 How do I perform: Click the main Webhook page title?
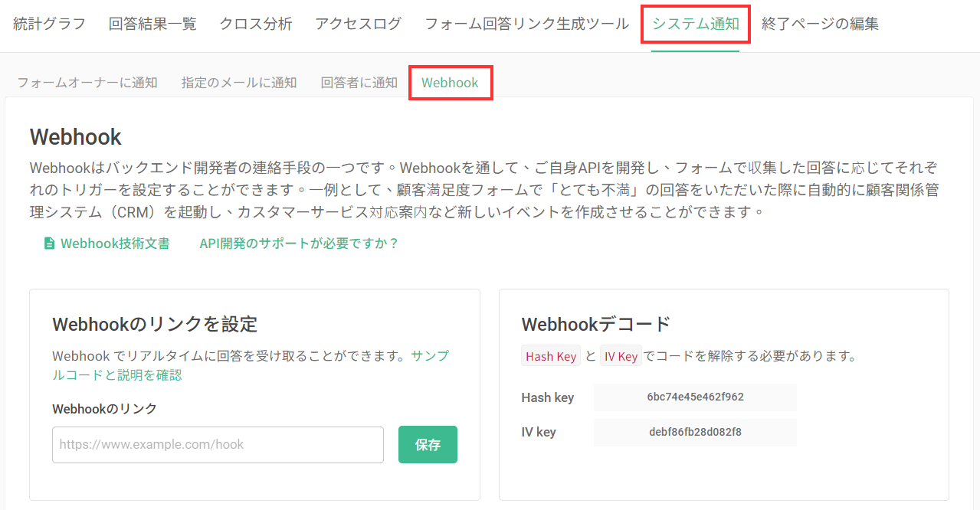(76, 137)
